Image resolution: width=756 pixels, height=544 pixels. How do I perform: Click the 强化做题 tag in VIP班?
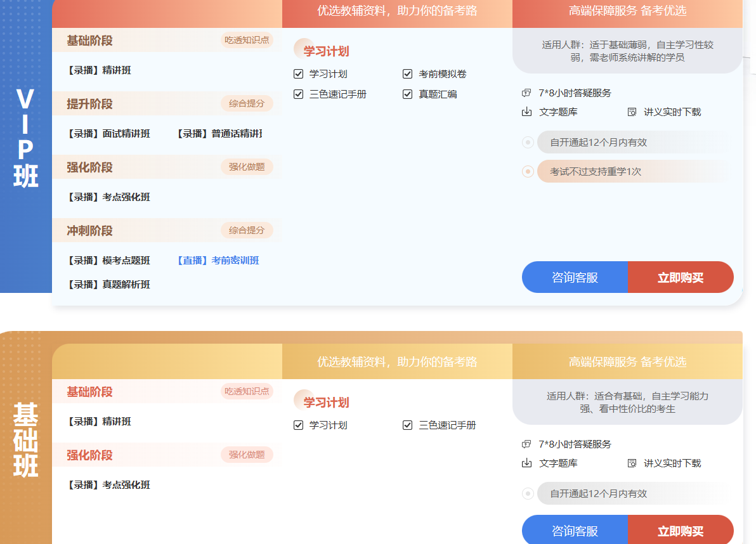click(x=247, y=167)
